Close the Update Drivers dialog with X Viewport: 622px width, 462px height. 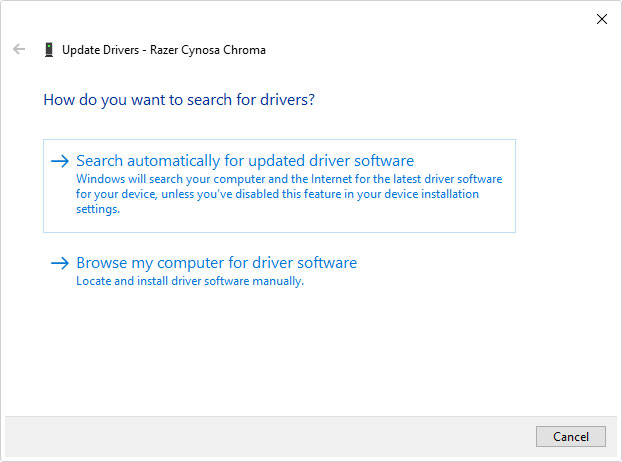click(x=601, y=19)
